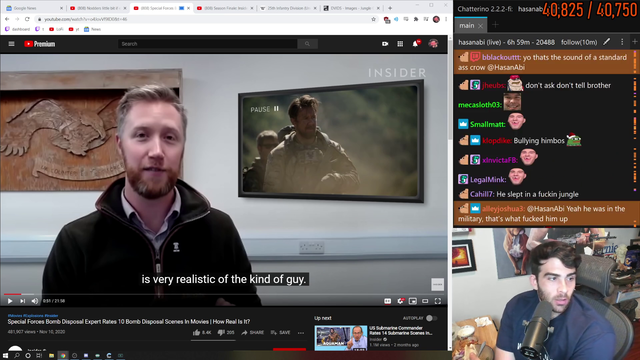Open Chrome's three-dot menu

pos(446,19)
